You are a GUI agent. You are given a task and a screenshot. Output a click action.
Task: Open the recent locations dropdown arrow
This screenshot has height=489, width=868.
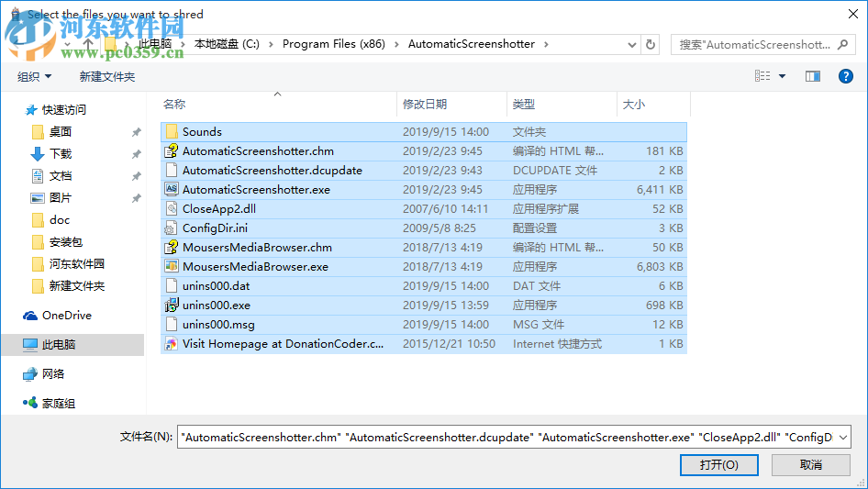[x=68, y=44]
